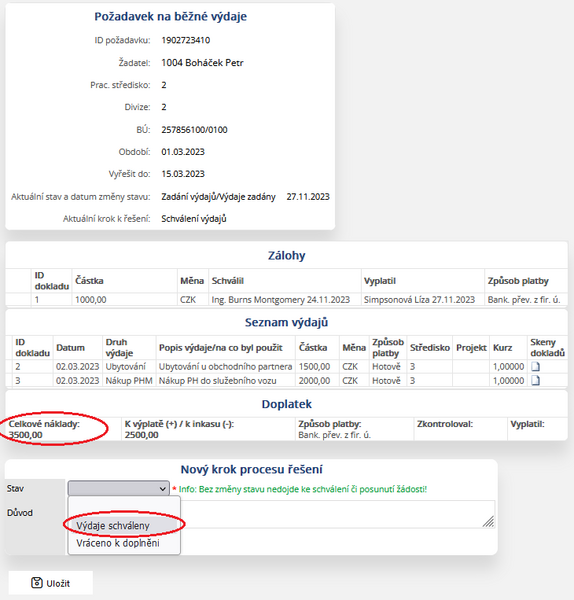Open scan document icon for Ubytování row
574x600 pixels.
click(536, 367)
